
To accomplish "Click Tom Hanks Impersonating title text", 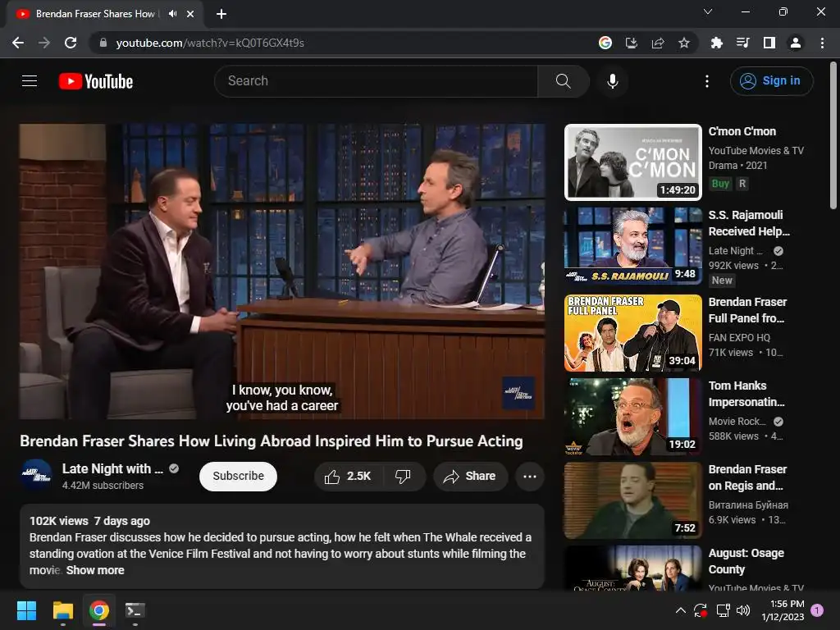I will (746, 394).
